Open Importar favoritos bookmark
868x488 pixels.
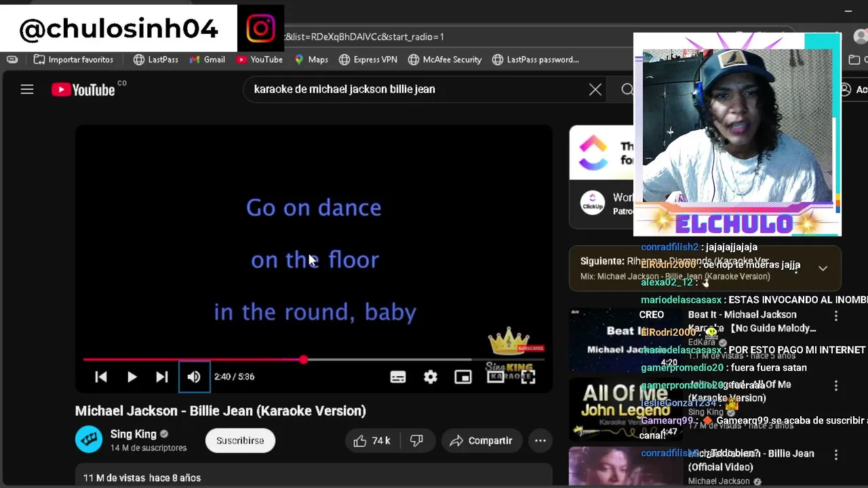pyautogui.click(x=74, y=60)
